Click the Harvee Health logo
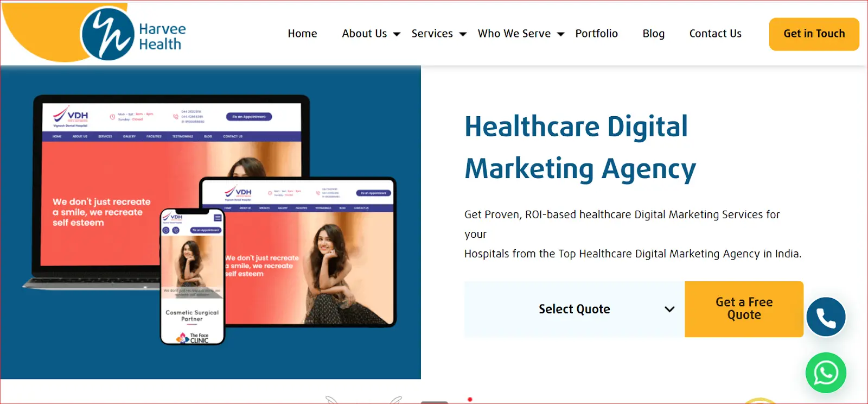 pyautogui.click(x=133, y=34)
